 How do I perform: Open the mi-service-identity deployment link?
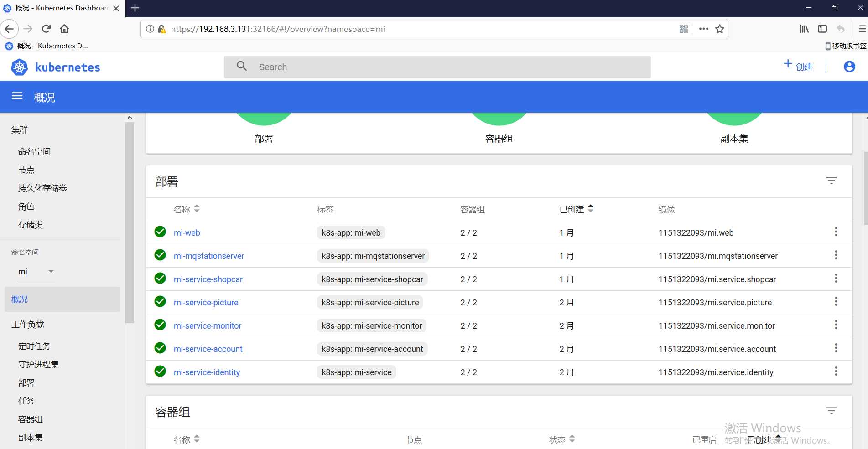pyautogui.click(x=207, y=372)
